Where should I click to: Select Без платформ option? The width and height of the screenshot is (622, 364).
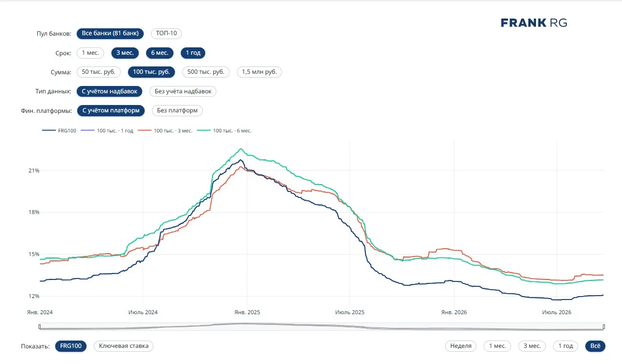[177, 110]
